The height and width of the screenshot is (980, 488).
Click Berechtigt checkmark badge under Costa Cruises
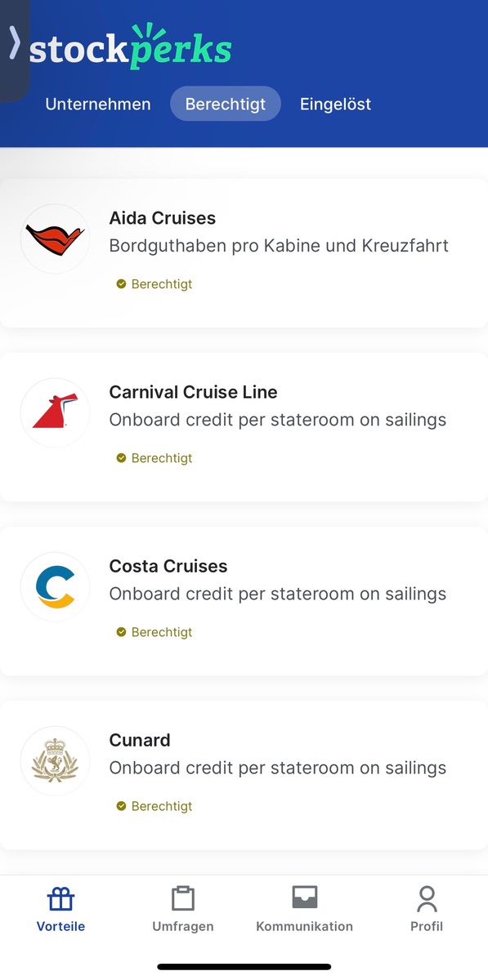[154, 632]
